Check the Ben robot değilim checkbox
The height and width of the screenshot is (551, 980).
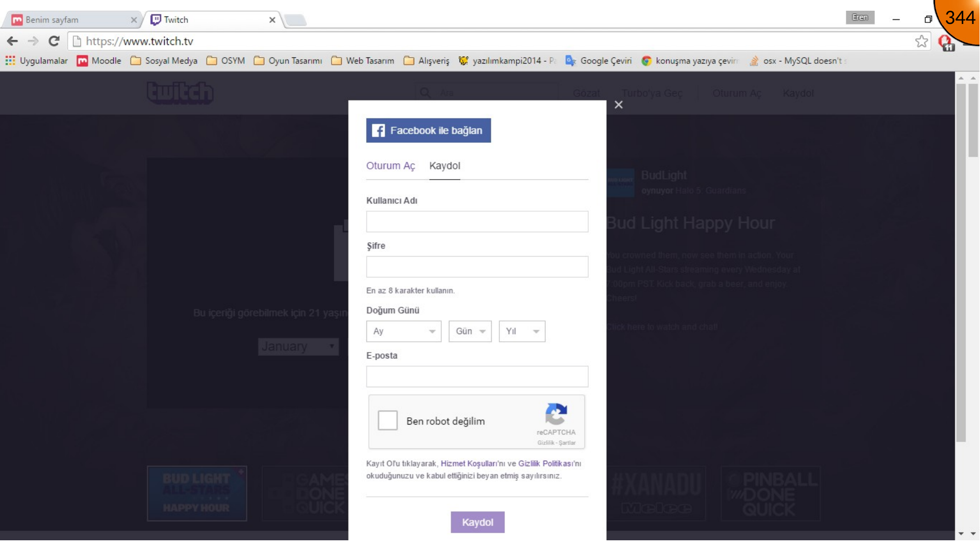(x=388, y=420)
